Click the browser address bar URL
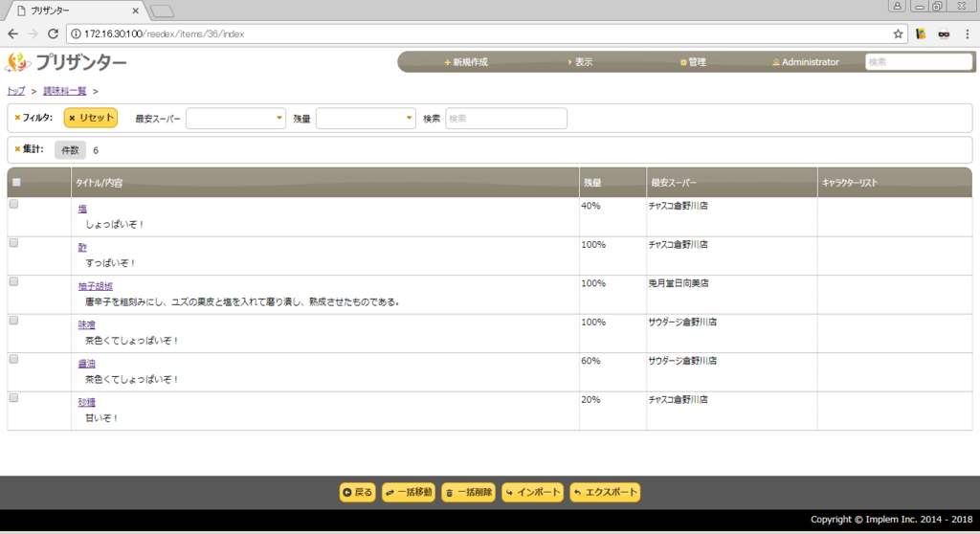The height and width of the screenshot is (534, 980). [165, 33]
